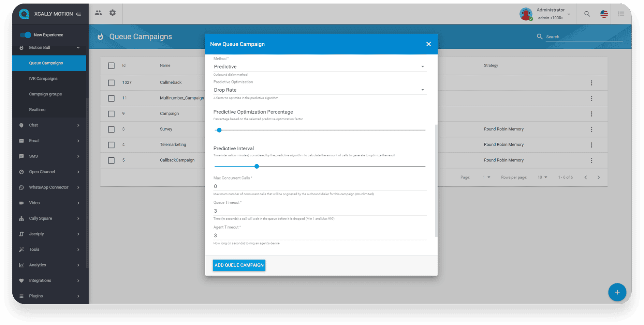
Task: Click the blue plus floating add button
Action: click(x=617, y=292)
